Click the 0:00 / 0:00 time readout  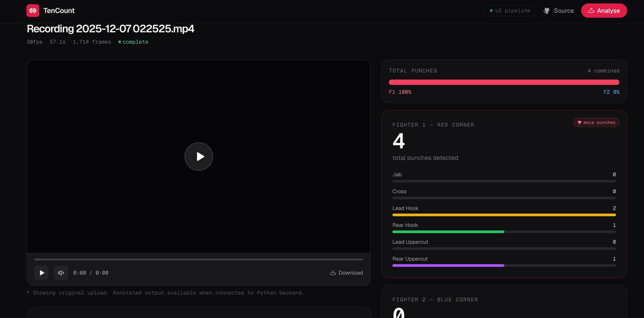[x=91, y=273]
